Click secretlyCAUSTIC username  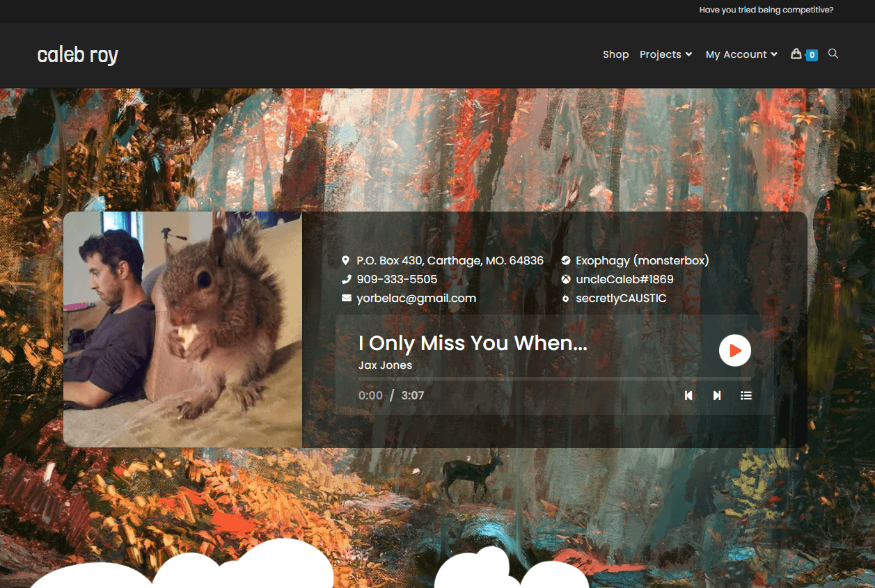click(621, 298)
